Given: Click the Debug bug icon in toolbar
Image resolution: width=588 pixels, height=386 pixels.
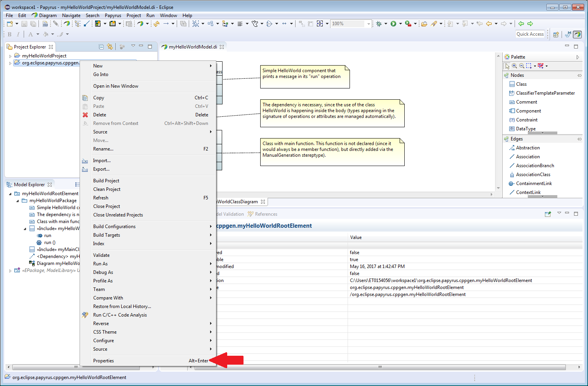Looking at the screenshot, I should pyautogui.click(x=379, y=24).
